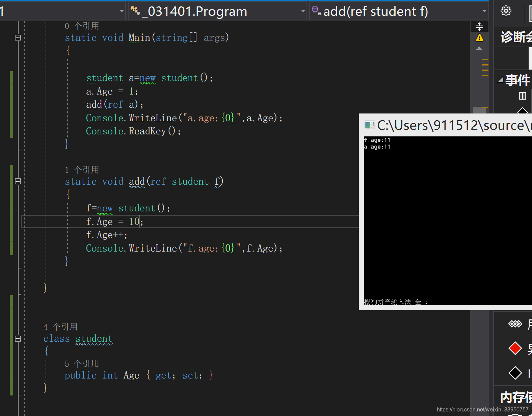This screenshot has width=532, height=416.
Task: Click the 'Console.ReadKey();' line
Action: click(x=134, y=131)
